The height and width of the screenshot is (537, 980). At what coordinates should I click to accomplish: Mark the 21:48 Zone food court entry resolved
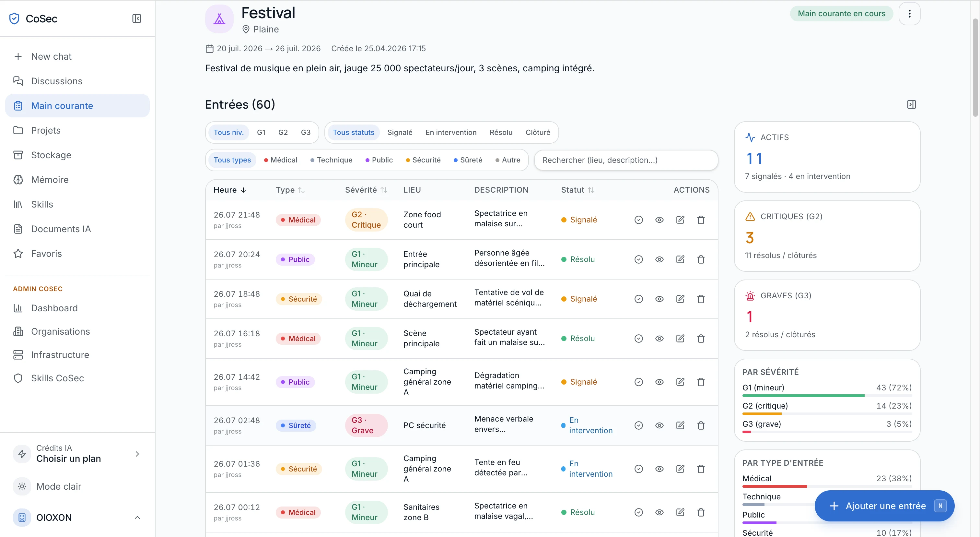pos(639,220)
